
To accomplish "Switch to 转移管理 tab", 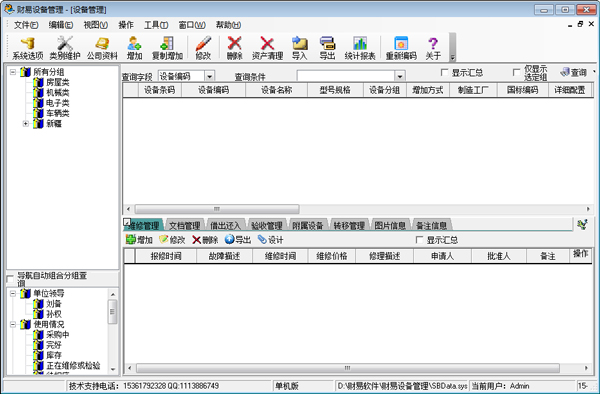I will [349, 225].
